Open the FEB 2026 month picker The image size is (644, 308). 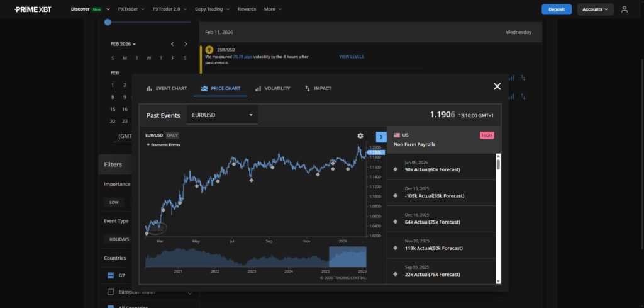(x=123, y=44)
